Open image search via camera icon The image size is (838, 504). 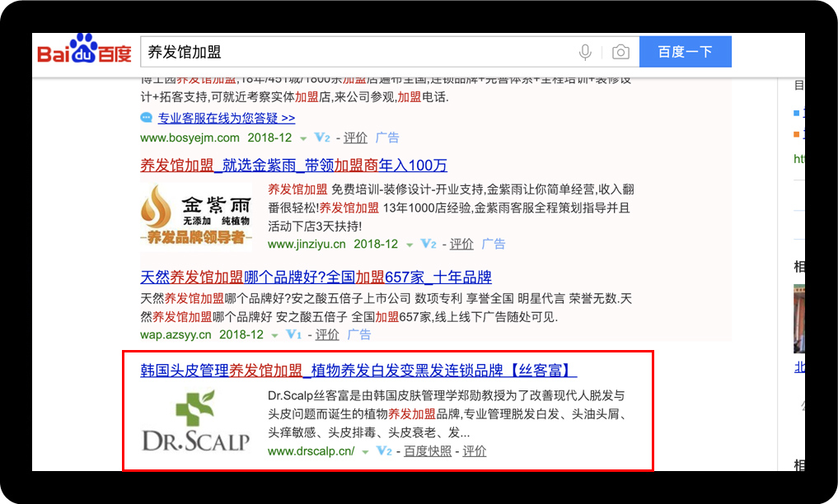click(x=620, y=53)
